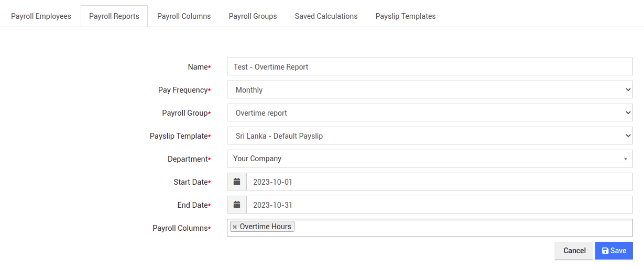Viewport: 644px width, 270px height.
Task: Click the End Date label
Action: click(x=194, y=205)
